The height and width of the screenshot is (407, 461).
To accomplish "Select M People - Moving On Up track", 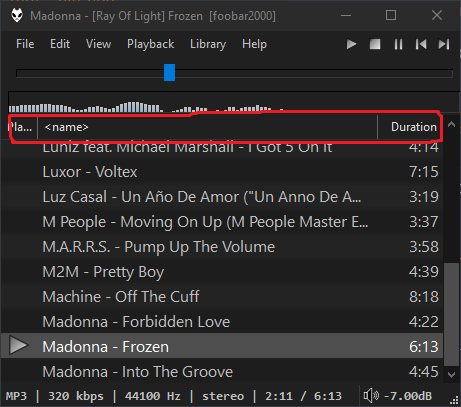I will click(x=222, y=222).
